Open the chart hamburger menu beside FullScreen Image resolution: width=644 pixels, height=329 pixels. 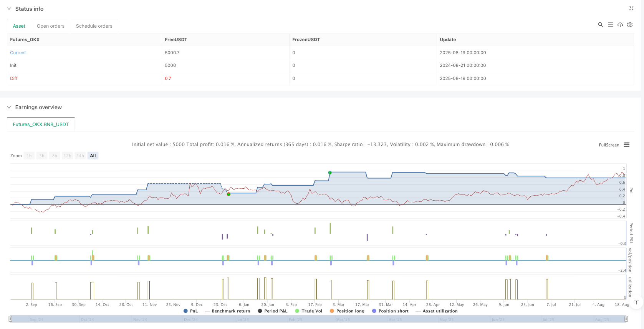(626, 145)
